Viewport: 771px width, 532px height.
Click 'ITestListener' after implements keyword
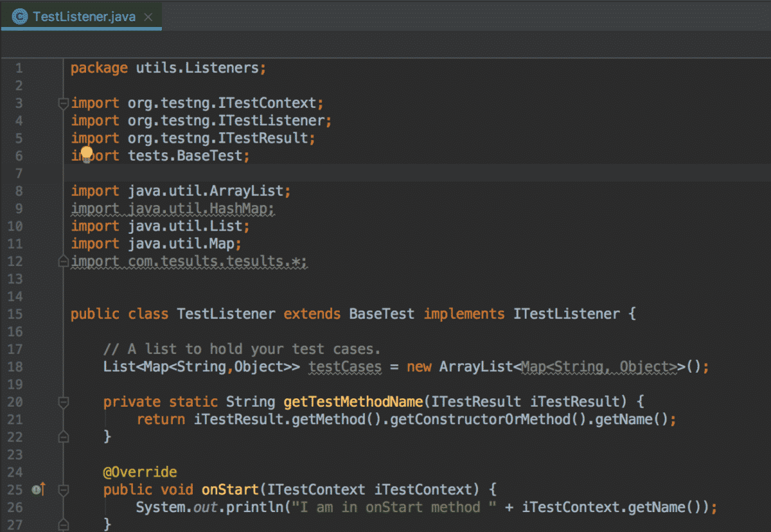[566, 314]
